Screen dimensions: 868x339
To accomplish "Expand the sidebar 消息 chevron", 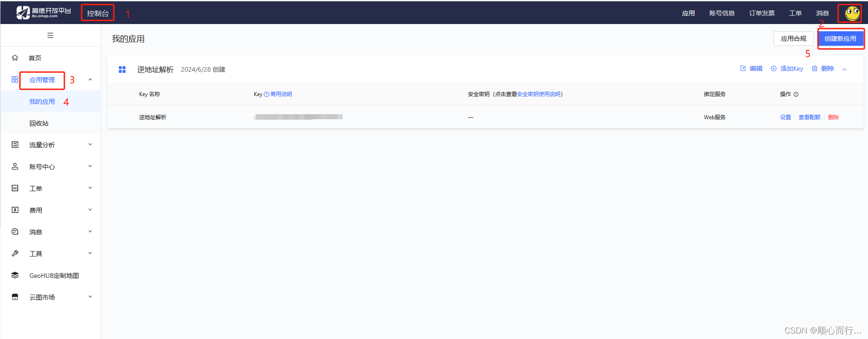I will tap(90, 232).
